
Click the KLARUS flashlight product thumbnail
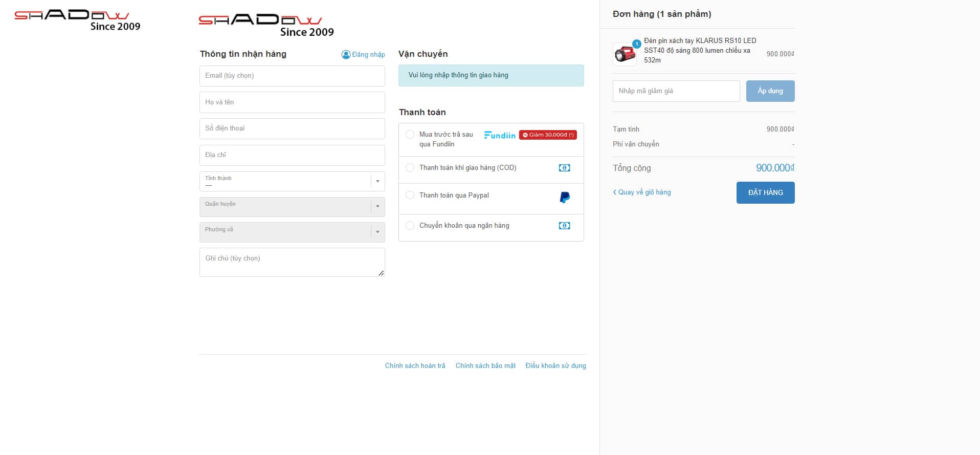click(x=625, y=54)
